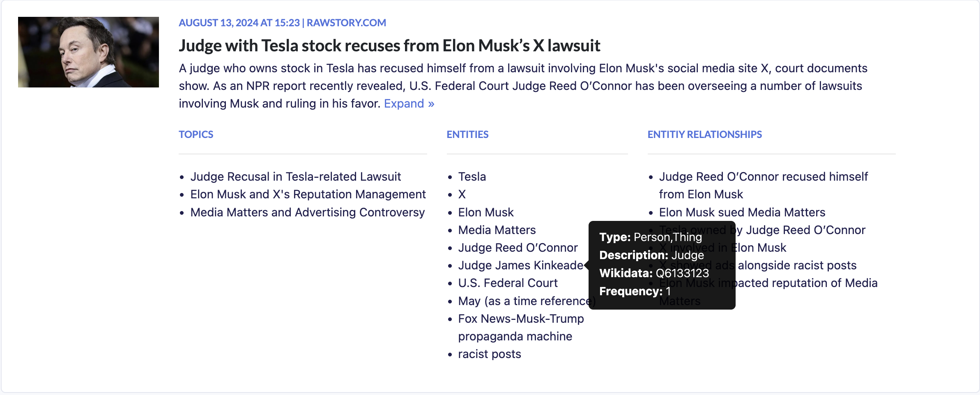Click the article headline about Tesla stock
Image resolution: width=980 pixels, height=395 pixels.
pos(389,46)
